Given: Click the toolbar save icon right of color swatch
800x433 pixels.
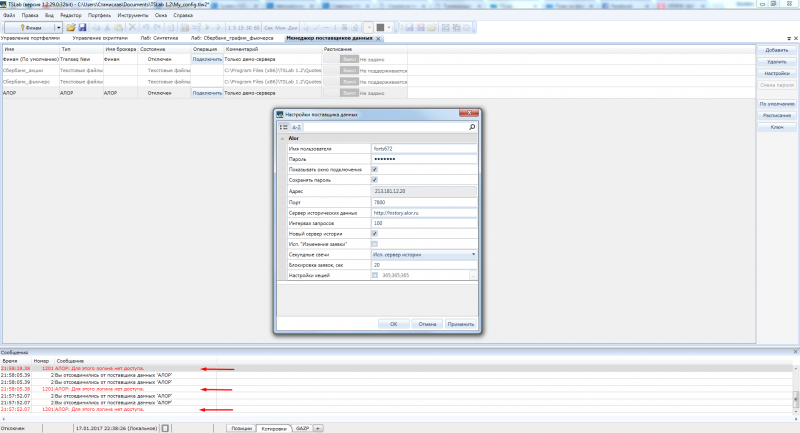Looking at the screenshot, I should (409, 28).
